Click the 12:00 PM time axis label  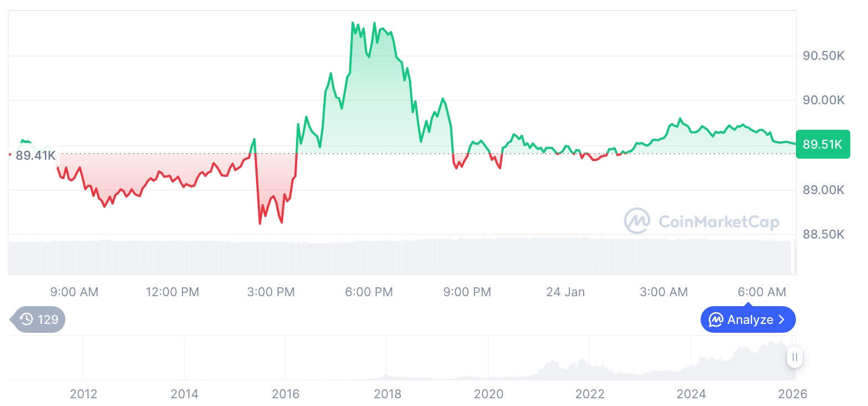click(172, 292)
